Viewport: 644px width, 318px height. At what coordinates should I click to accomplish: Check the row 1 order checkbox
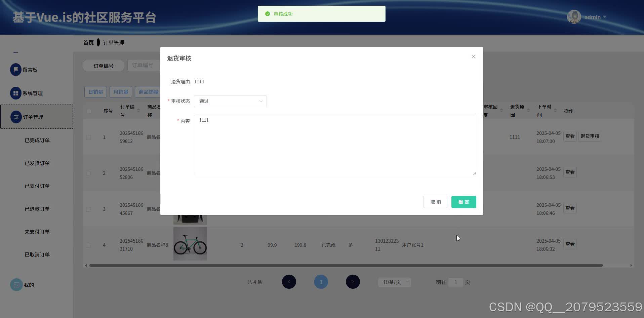tap(88, 137)
